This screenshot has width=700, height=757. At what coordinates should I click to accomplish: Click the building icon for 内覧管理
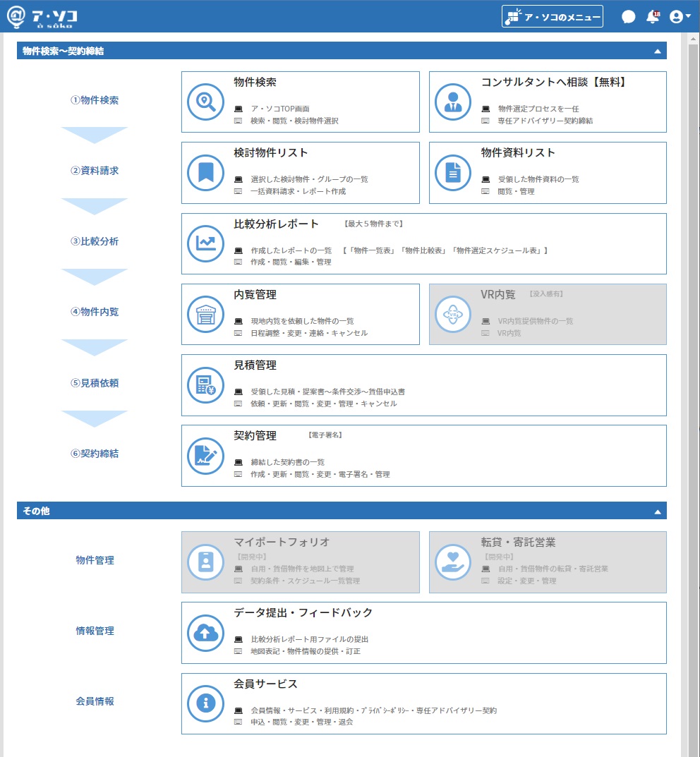[x=205, y=314]
